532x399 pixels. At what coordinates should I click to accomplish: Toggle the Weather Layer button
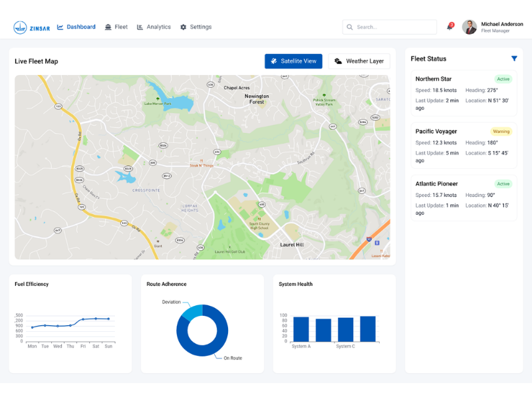359,61
